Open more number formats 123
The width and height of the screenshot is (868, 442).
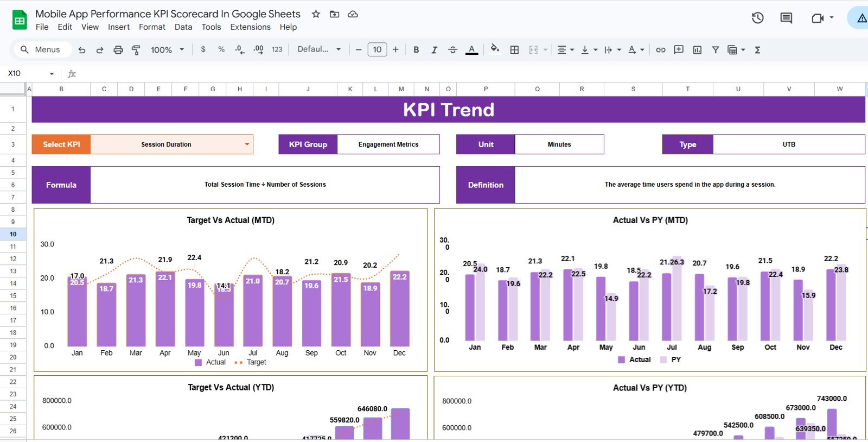pyautogui.click(x=277, y=49)
